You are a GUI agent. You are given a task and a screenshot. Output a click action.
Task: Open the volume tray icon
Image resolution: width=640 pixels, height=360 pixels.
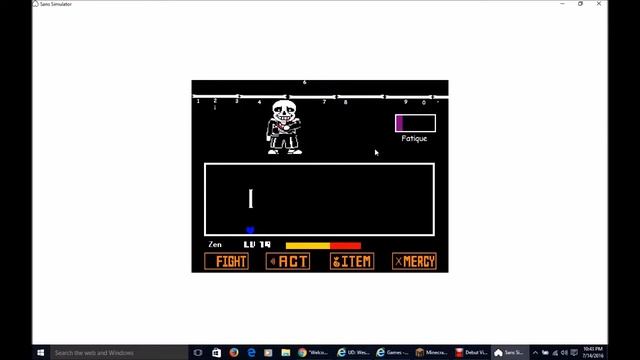click(564, 353)
